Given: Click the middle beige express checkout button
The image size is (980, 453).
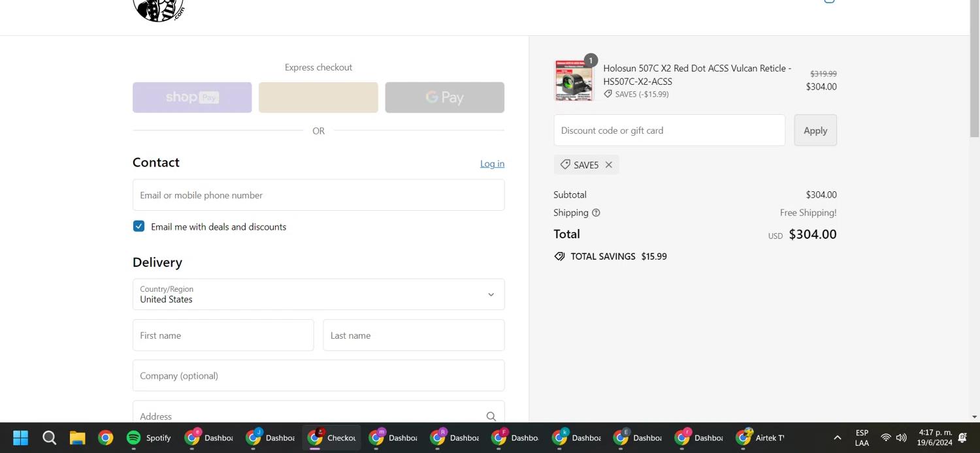Looking at the screenshot, I should 318,97.
